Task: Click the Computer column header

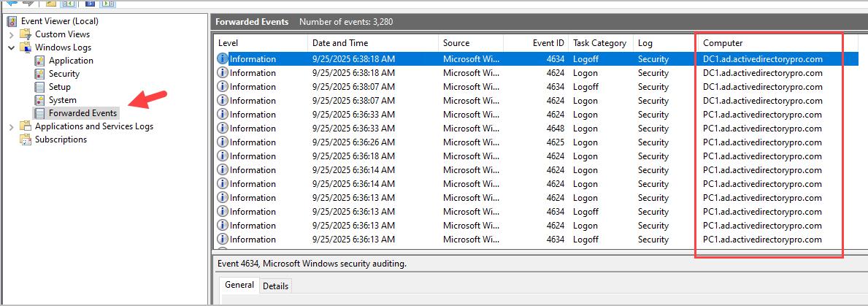Action: pyautogui.click(x=723, y=43)
